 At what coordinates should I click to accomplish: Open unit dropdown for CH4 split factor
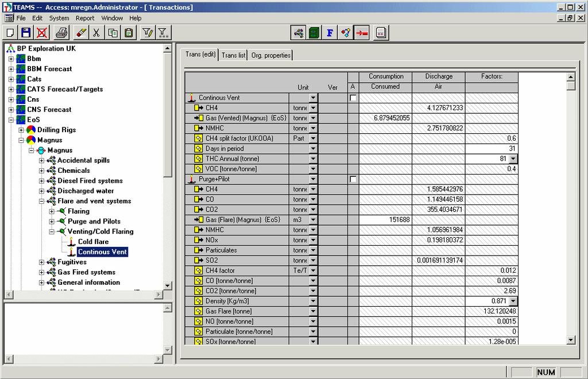[x=313, y=138]
